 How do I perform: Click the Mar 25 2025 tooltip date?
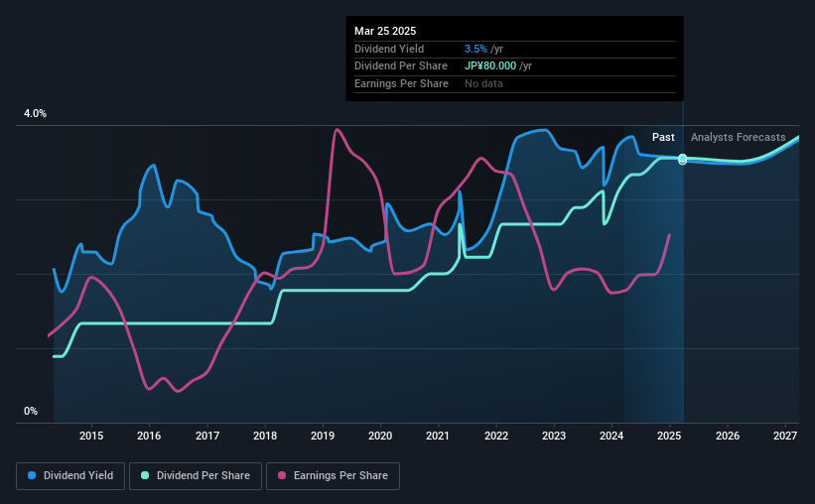coord(385,31)
